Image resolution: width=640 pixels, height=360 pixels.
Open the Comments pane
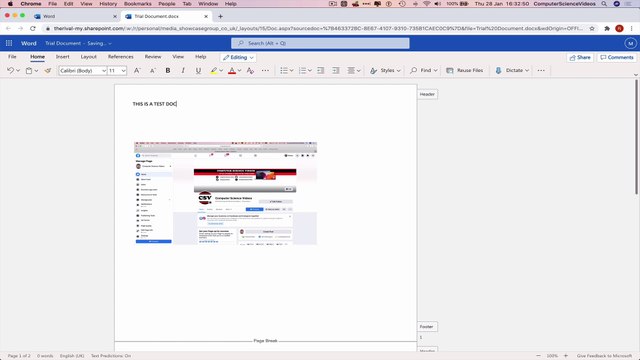[617, 58]
